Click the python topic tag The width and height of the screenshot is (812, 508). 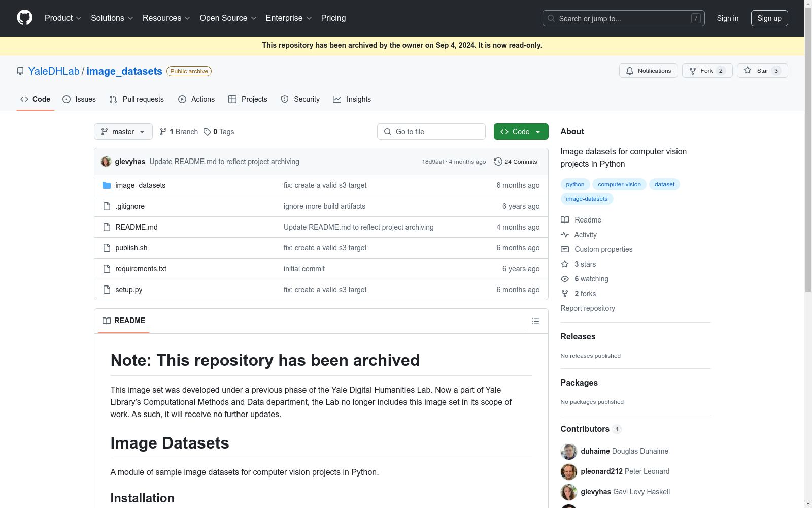pyautogui.click(x=575, y=184)
